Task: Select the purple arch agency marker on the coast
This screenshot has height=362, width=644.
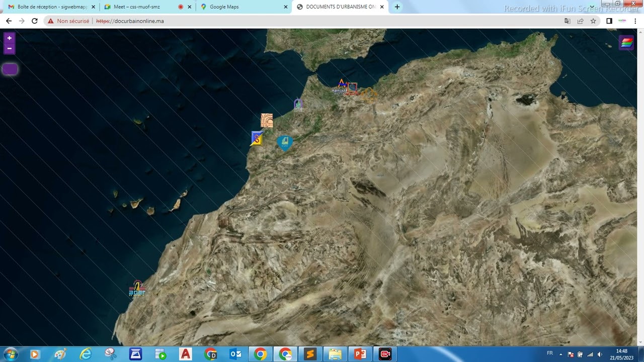Action: tap(298, 105)
